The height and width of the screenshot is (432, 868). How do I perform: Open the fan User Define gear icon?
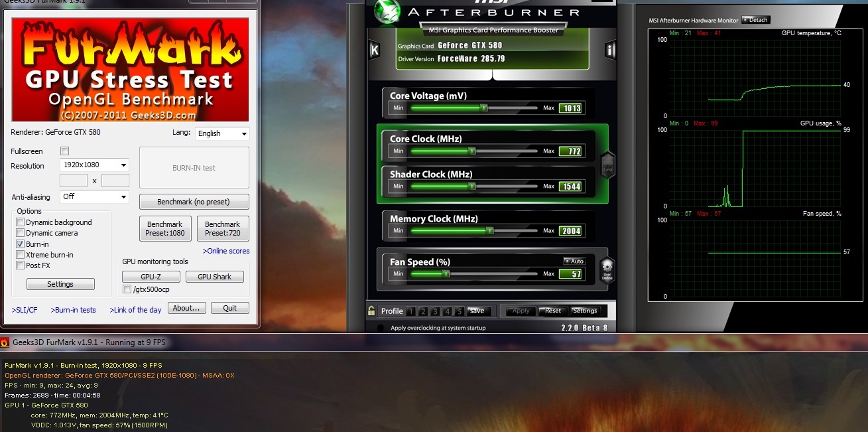pos(607,269)
